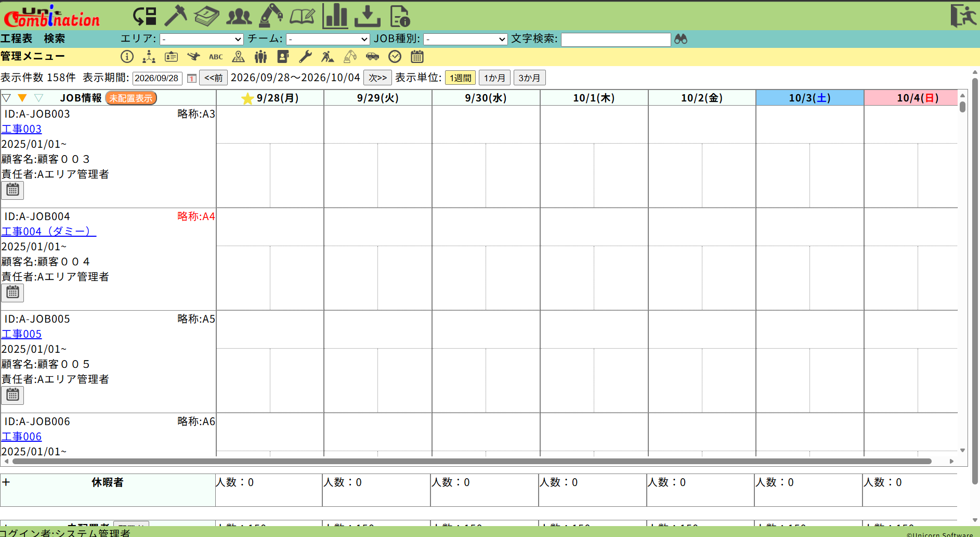Go to previous period with <<前
This screenshot has height=537, width=980.
pyautogui.click(x=213, y=78)
